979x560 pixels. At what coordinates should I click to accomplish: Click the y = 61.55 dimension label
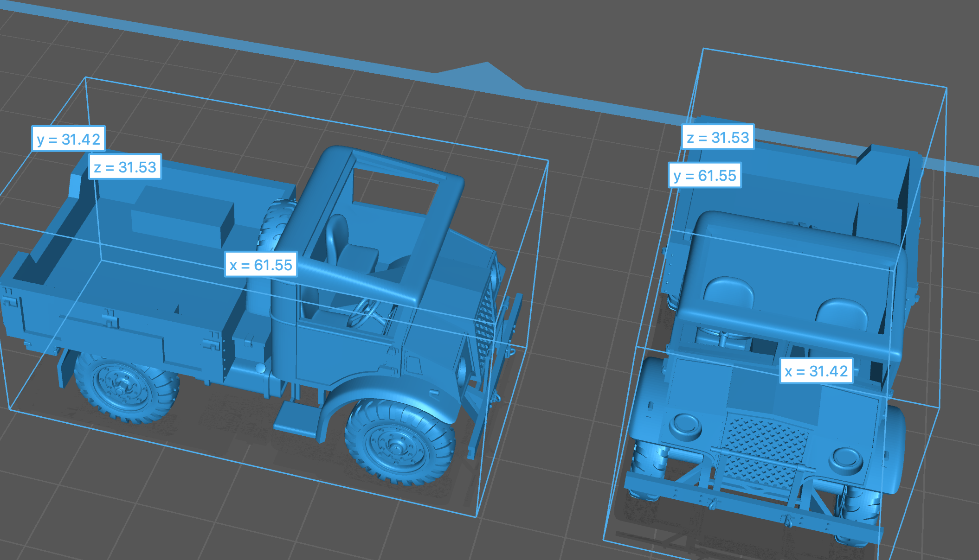pyautogui.click(x=704, y=175)
